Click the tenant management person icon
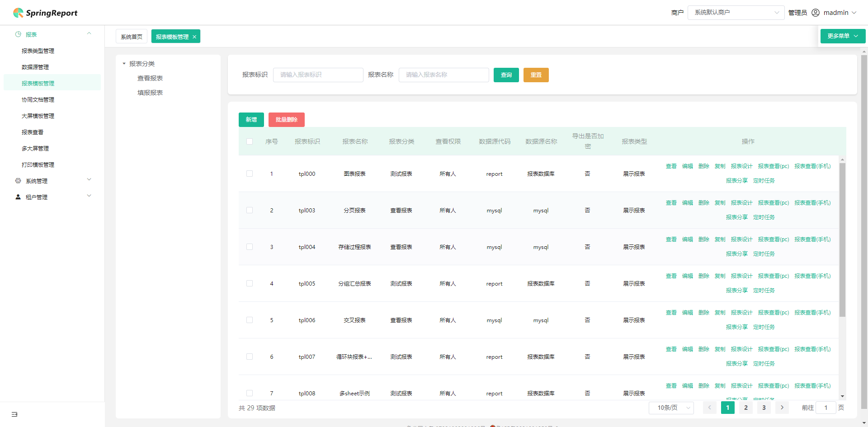868x427 pixels. (18, 197)
